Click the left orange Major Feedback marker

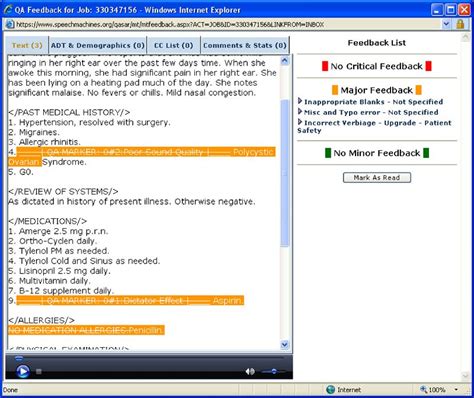(x=335, y=90)
